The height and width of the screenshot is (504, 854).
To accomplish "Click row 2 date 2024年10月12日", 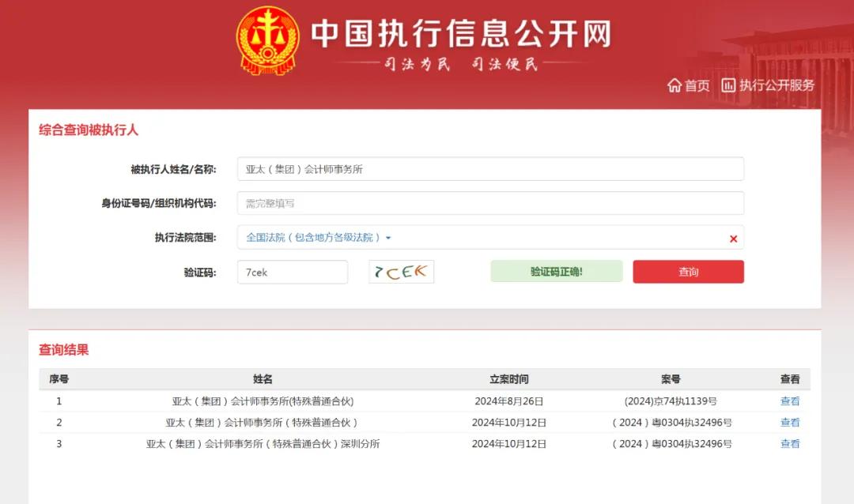I will (x=508, y=423).
